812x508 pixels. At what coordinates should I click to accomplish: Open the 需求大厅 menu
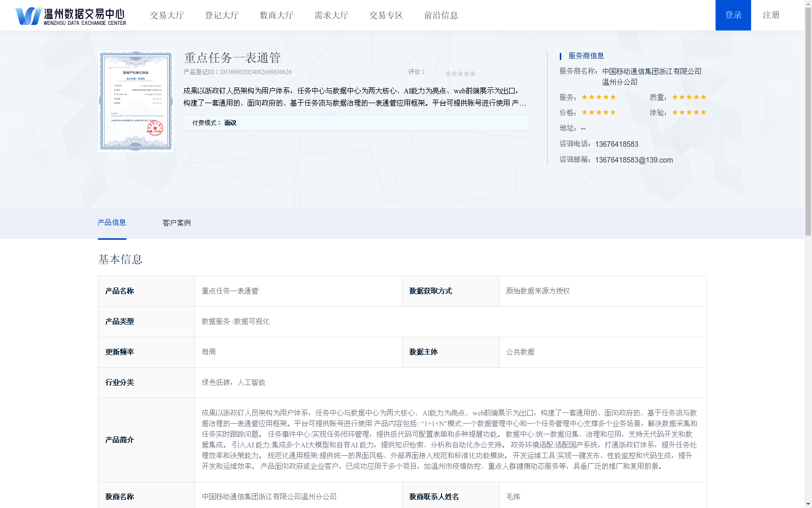point(331,15)
